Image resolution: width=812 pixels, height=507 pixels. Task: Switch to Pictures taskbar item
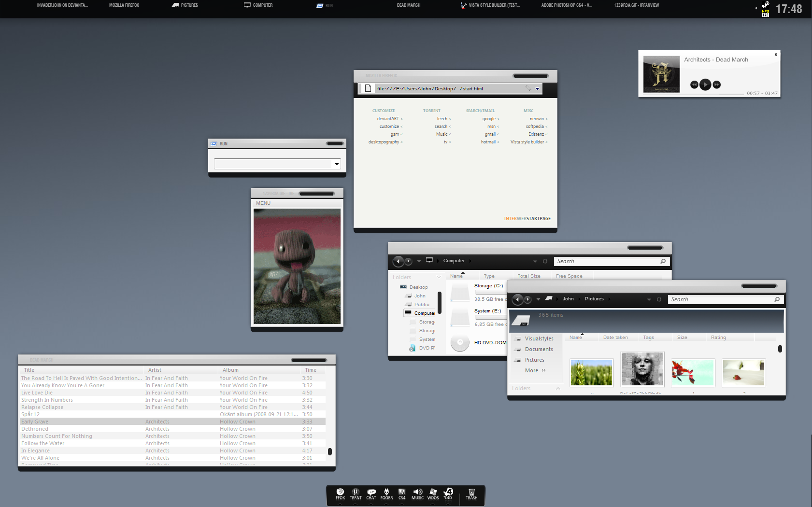pyautogui.click(x=185, y=5)
